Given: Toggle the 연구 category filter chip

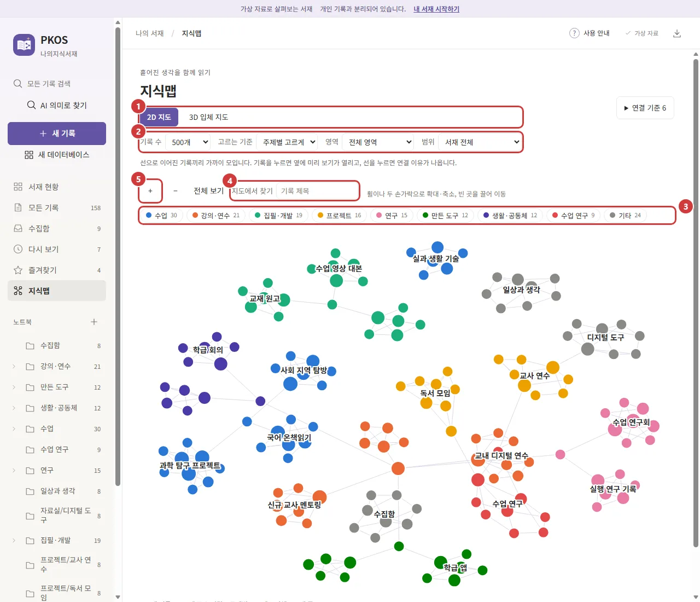Looking at the screenshot, I should 392,216.
